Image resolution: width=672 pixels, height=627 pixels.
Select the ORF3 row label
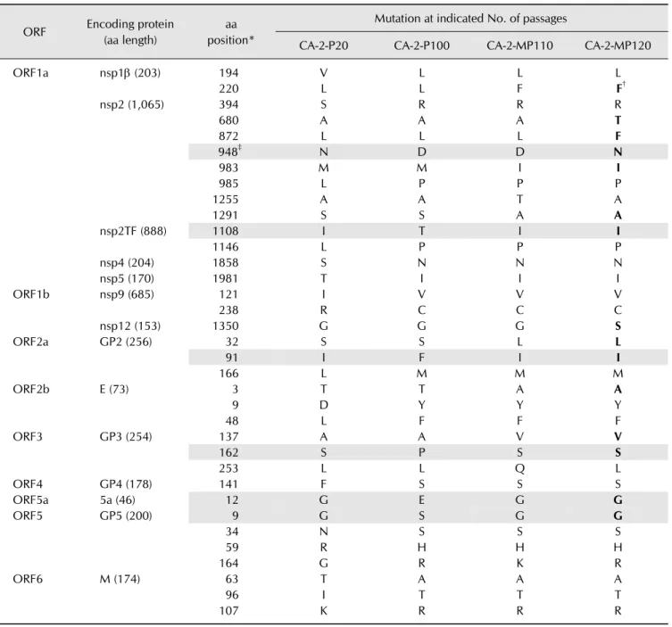(x=28, y=437)
